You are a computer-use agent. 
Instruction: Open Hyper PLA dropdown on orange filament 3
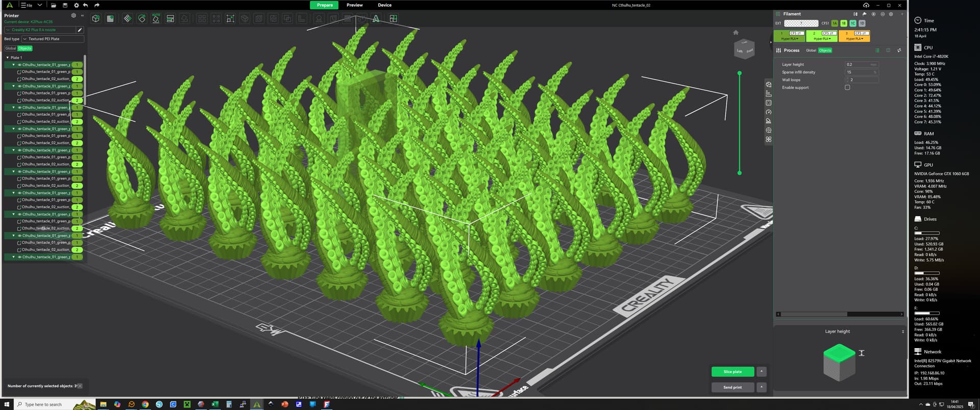pos(854,39)
